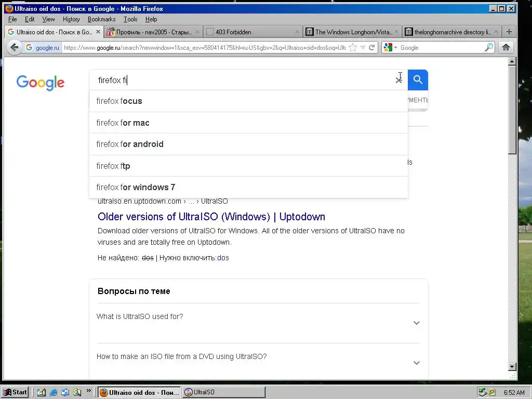Click the vertical scrollbar thumb
The width and height of the screenshot is (532, 399).
coord(512,110)
